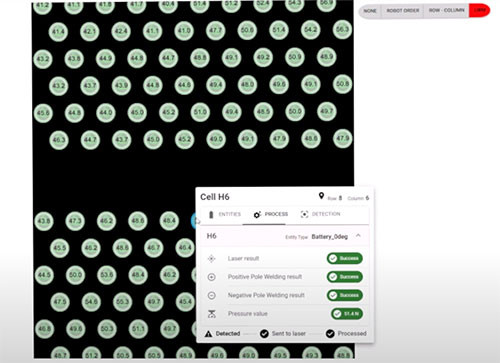Select the cell showing 50.3
This screenshot has width=500, height=363.
coord(107,329)
